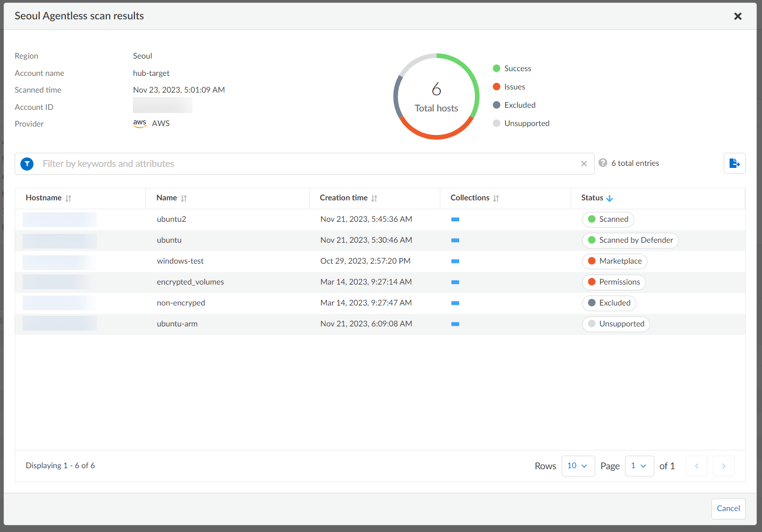
Task: Click the Scanned status badge
Action: (x=608, y=219)
